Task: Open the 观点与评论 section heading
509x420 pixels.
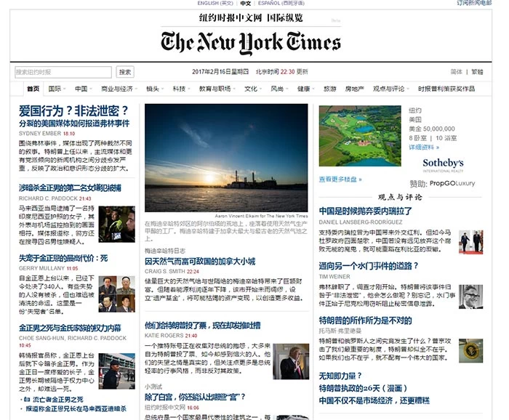Action: click(x=400, y=197)
